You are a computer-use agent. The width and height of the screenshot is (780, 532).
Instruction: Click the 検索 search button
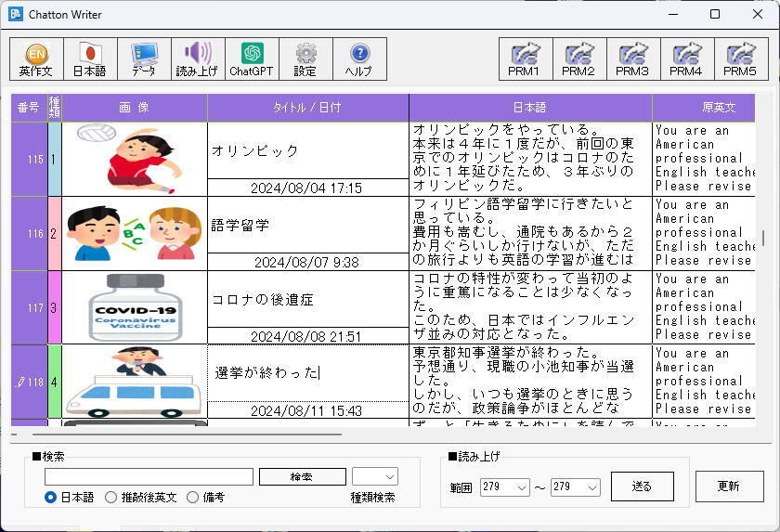coord(303,476)
